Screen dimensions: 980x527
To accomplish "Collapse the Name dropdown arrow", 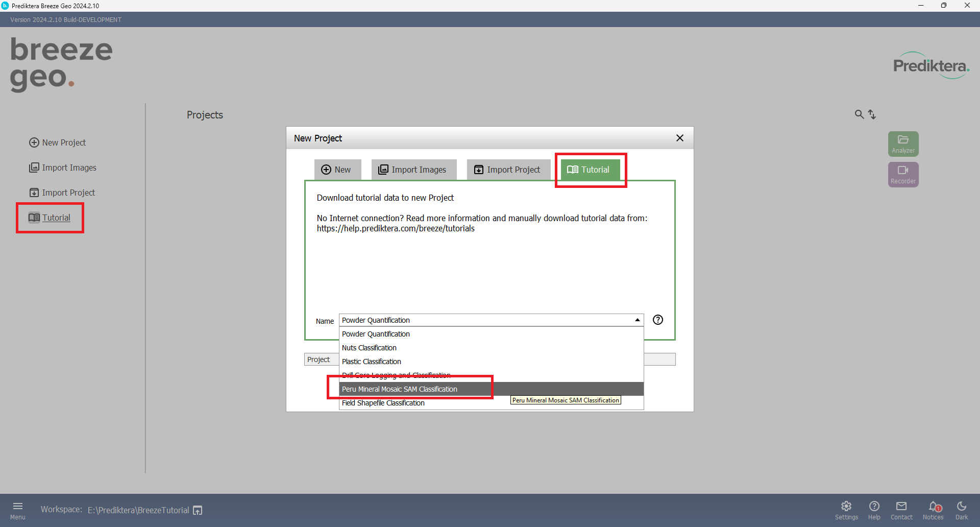I will tap(638, 320).
